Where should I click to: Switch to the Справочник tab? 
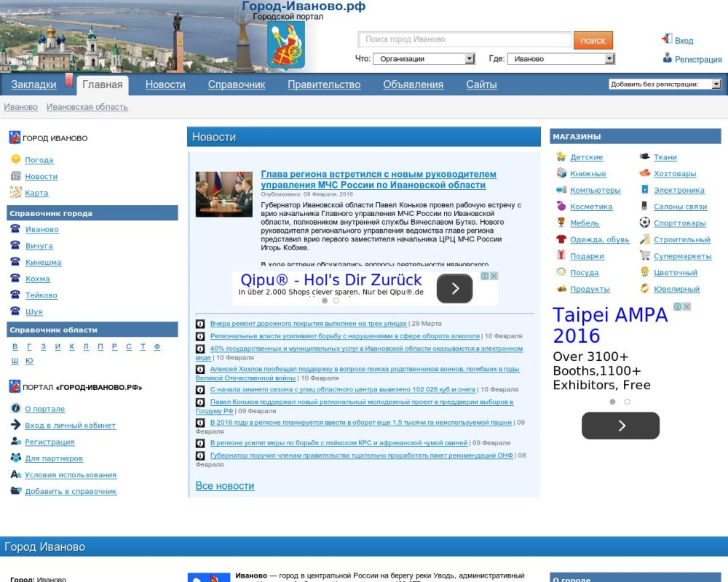pyautogui.click(x=237, y=84)
